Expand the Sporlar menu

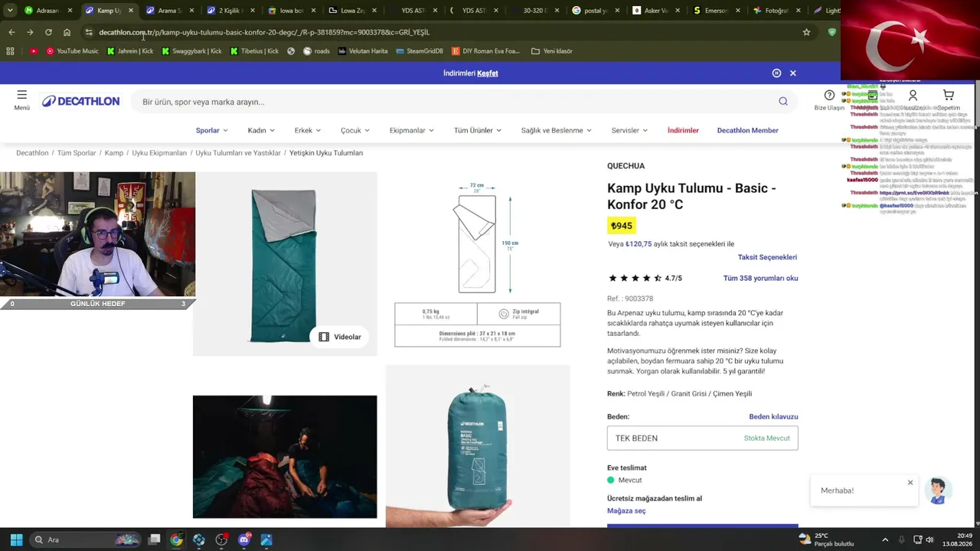[x=212, y=130]
